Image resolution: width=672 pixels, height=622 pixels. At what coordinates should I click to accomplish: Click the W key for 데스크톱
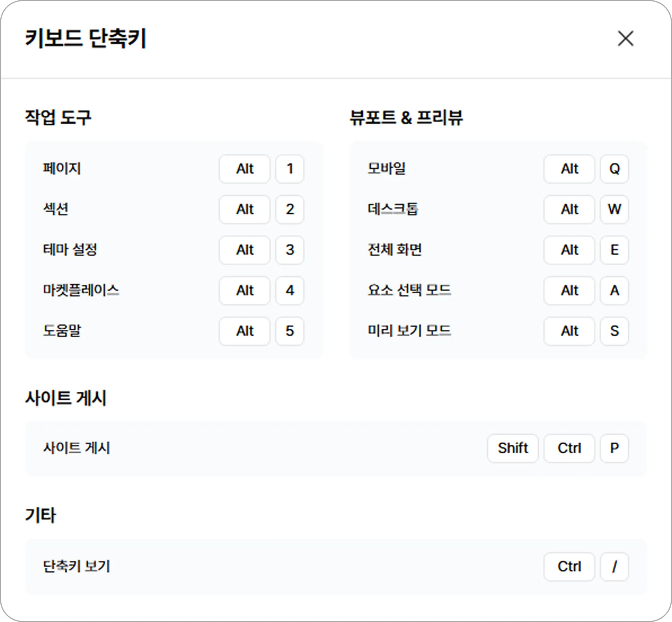pyautogui.click(x=614, y=210)
